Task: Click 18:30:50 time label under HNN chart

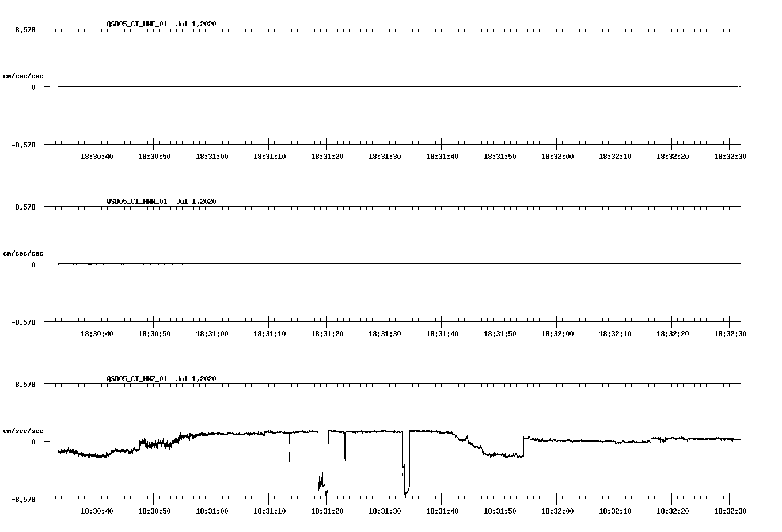Action: click(x=154, y=333)
